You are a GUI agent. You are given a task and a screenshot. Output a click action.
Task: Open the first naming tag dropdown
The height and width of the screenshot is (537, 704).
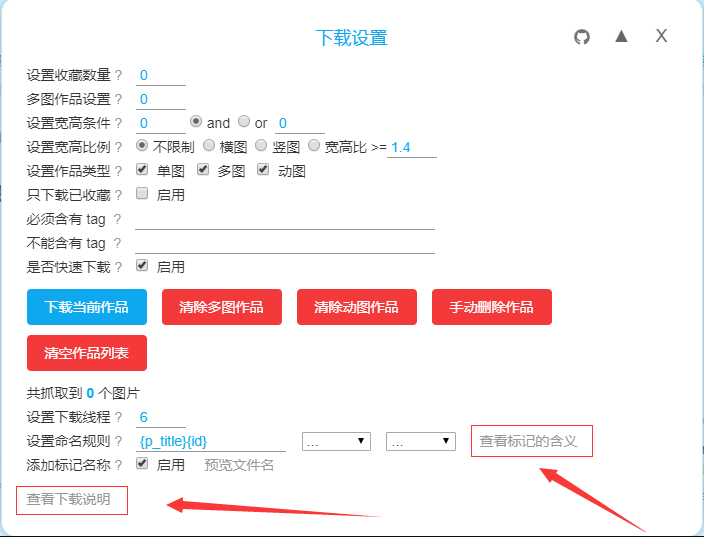tap(336, 441)
